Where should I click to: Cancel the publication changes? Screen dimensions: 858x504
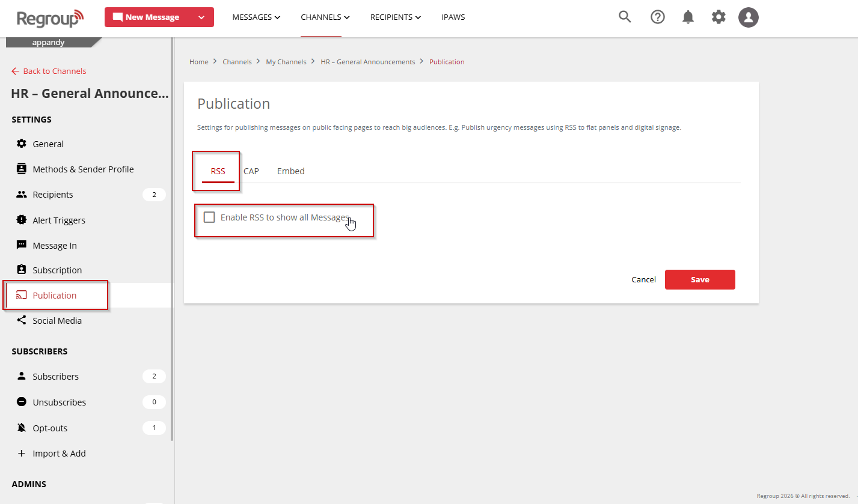tap(644, 279)
